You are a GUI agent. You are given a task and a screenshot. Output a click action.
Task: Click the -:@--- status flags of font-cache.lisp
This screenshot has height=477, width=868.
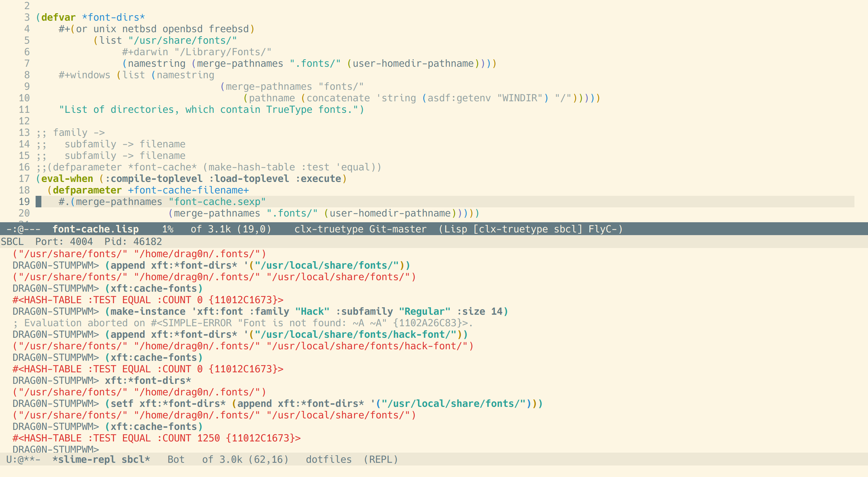(x=23, y=229)
